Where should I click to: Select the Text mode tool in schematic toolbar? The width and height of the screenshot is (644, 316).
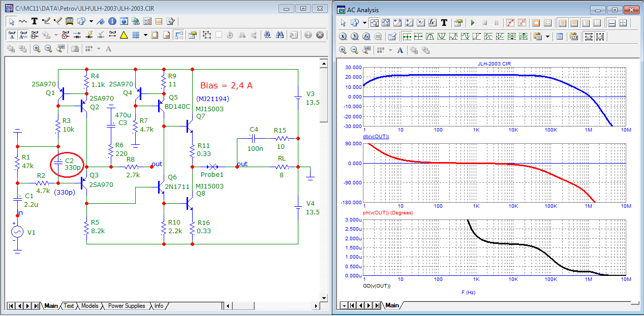(x=35, y=21)
